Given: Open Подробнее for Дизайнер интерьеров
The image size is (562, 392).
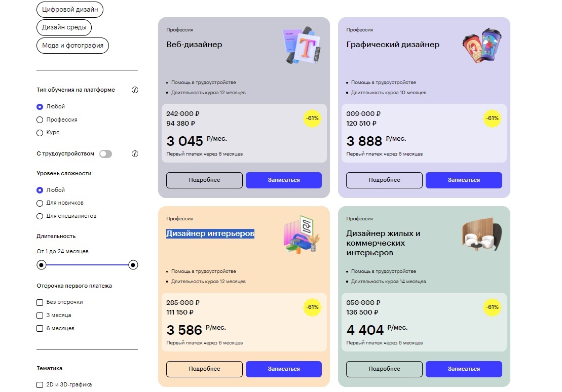Looking at the screenshot, I should [204, 369].
